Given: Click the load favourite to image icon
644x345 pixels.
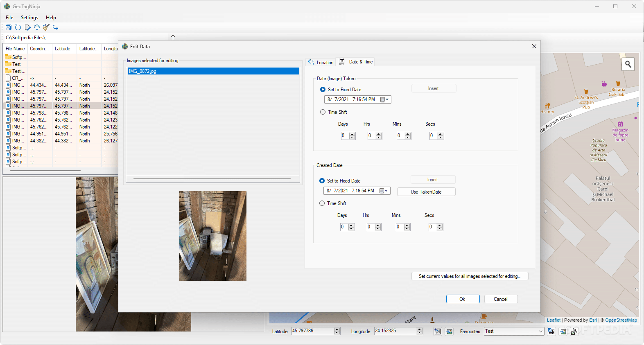Looking at the screenshot, I should pos(563,331).
